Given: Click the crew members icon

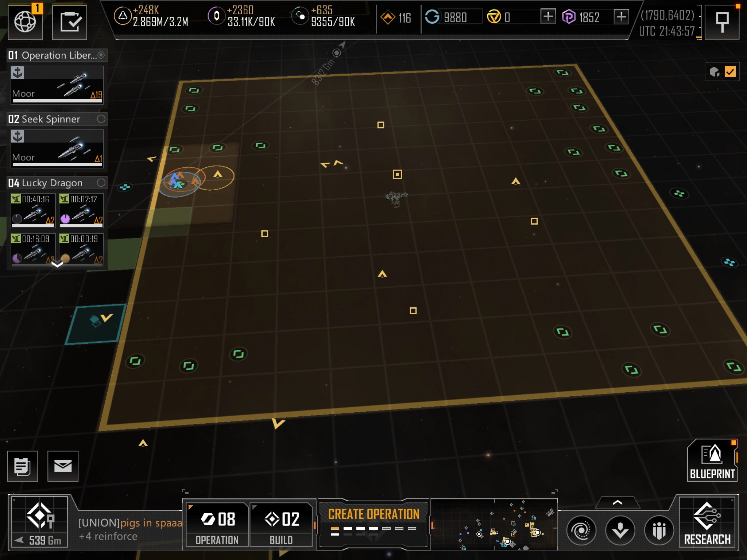Looking at the screenshot, I should [x=659, y=530].
